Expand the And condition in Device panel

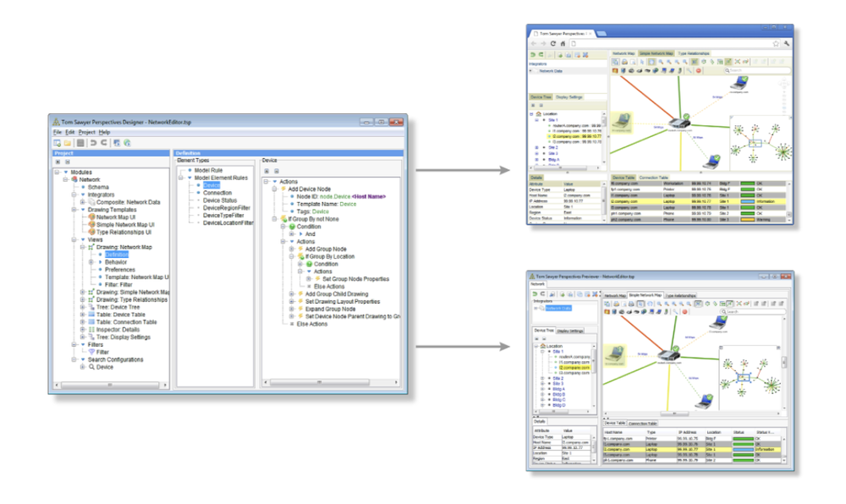coord(292,234)
